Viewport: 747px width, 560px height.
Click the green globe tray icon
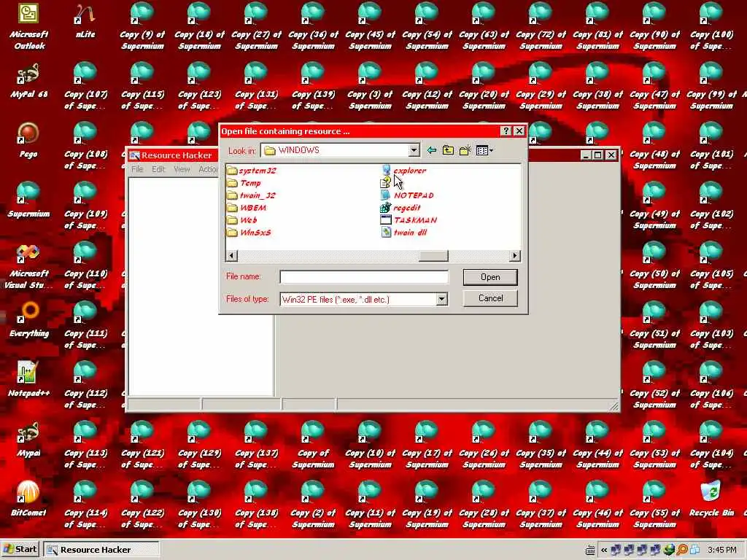coord(669,550)
